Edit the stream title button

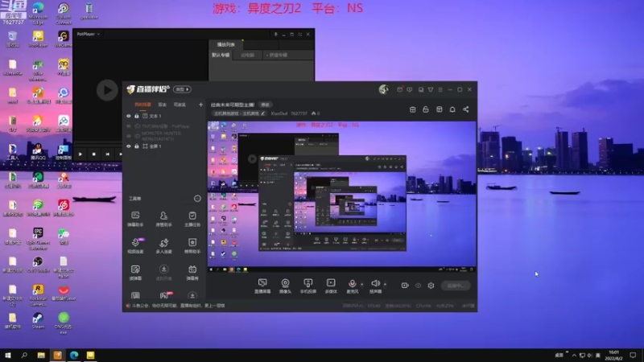[x=266, y=105]
